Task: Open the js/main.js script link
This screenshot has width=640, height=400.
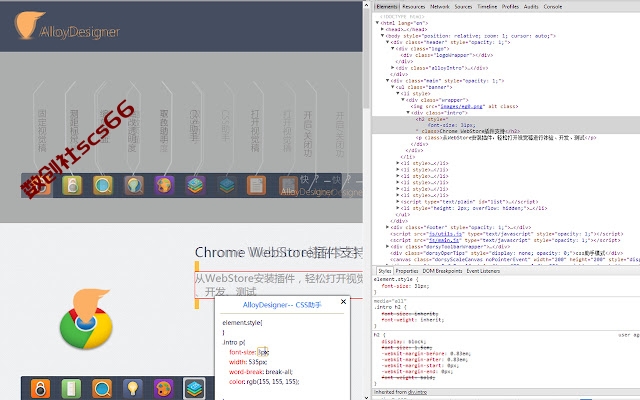Action: tap(444, 240)
